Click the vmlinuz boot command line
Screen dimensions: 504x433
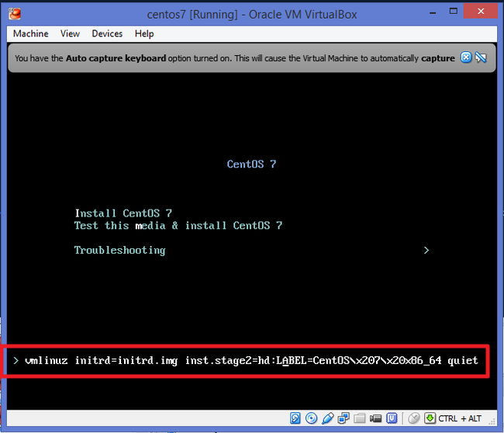click(251, 360)
